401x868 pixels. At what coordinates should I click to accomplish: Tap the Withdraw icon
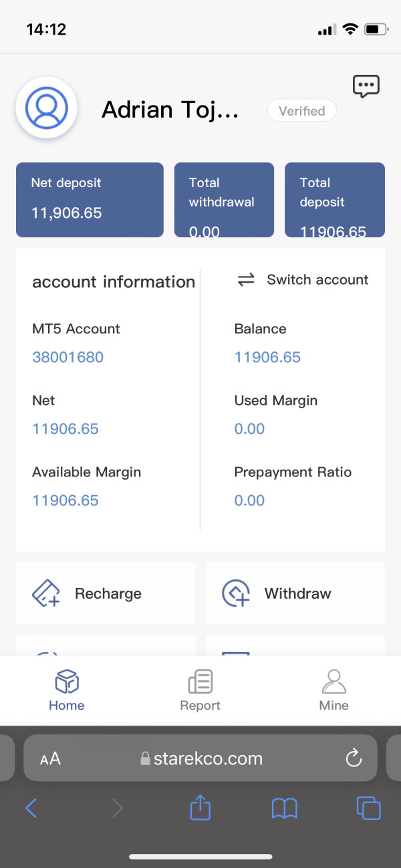point(236,593)
